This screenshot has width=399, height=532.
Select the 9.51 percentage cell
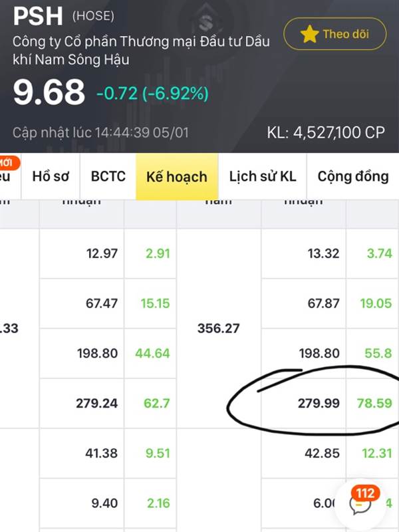150,453
